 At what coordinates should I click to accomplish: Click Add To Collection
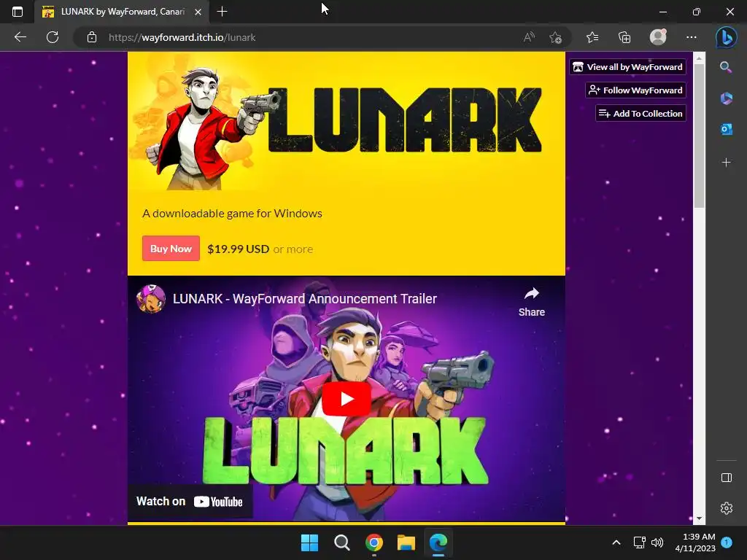click(x=640, y=113)
